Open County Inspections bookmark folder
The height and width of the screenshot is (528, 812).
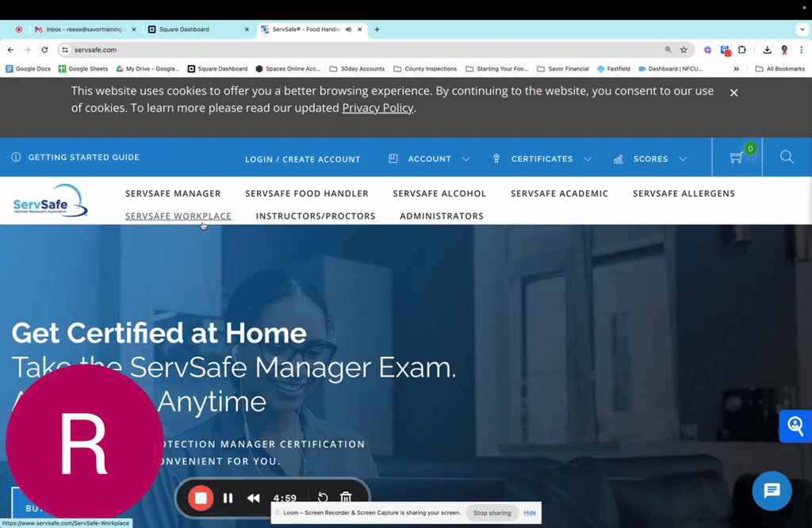tap(425, 69)
